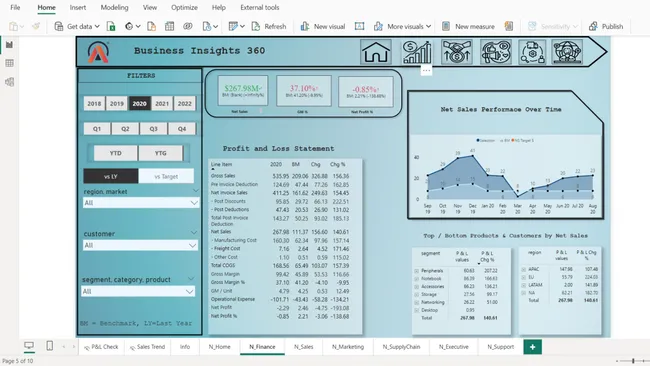The height and width of the screenshot is (366, 650).
Task: Expand the Notebook segment row
Action: point(417,279)
